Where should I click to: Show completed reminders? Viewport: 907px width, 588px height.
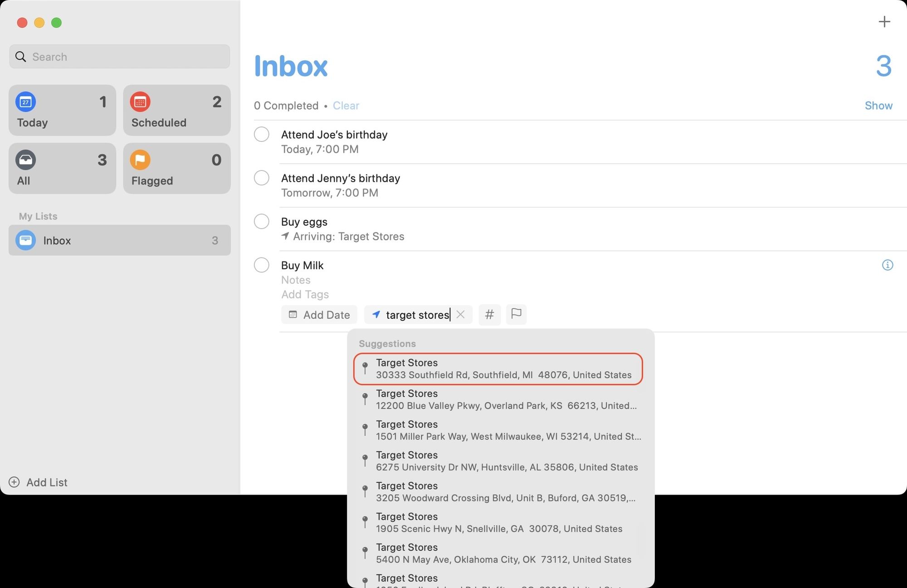[878, 105]
